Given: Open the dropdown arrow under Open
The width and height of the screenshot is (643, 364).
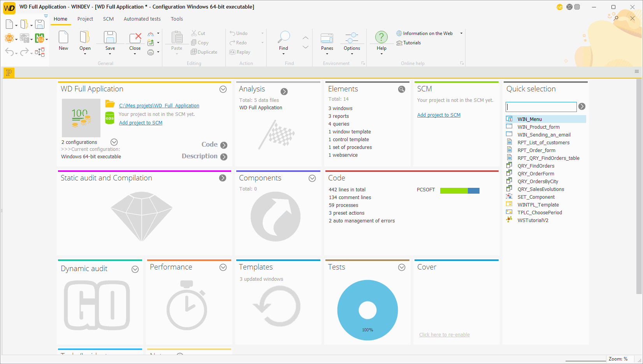Looking at the screenshot, I should click(85, 54).
